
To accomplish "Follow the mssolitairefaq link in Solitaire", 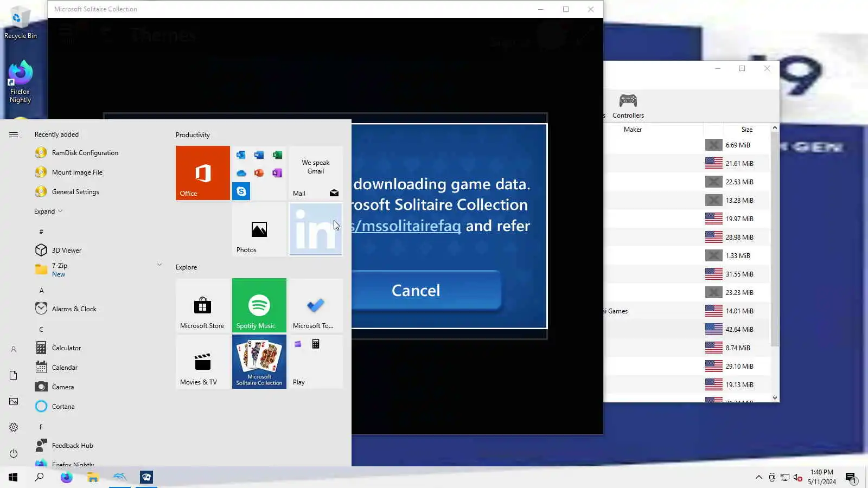I will coord(406,226).
